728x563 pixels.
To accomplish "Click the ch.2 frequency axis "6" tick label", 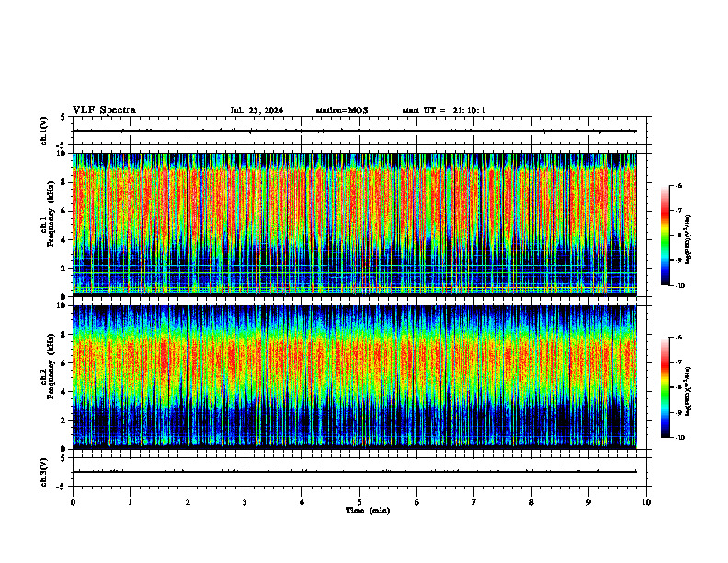I will coord(64,363).
